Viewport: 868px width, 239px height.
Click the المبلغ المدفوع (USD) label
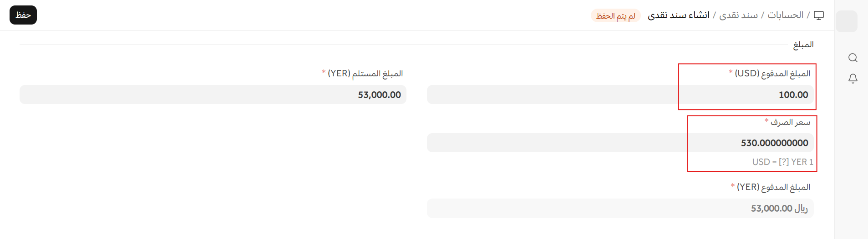[x=772, y=74]
